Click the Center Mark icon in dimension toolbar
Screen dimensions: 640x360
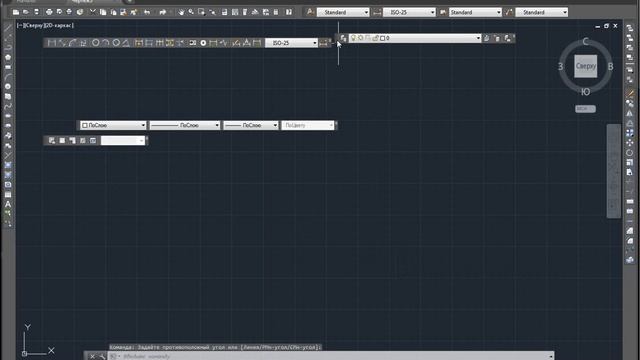pyautogui.click(x=203, y=43)
